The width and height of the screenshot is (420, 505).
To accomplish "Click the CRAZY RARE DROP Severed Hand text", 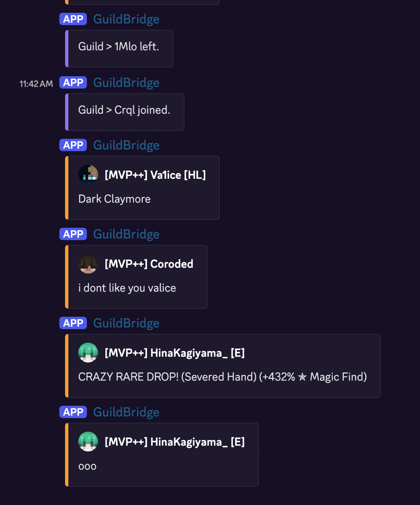I will click(x=222, y=377).
